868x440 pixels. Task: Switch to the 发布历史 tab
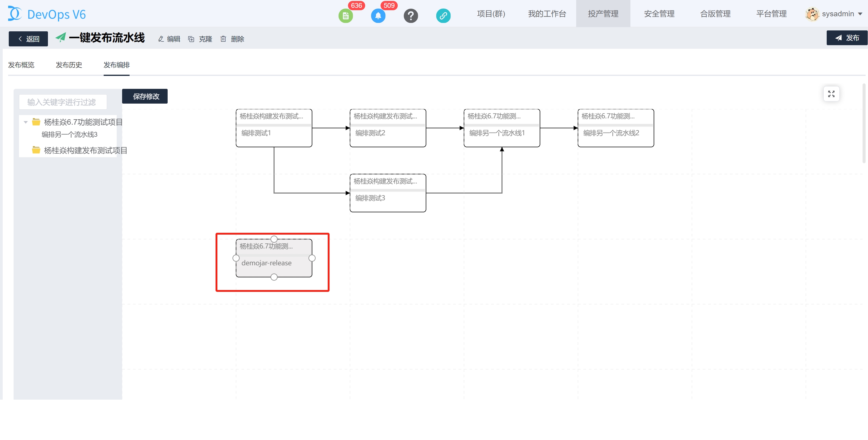pos(69,65)
